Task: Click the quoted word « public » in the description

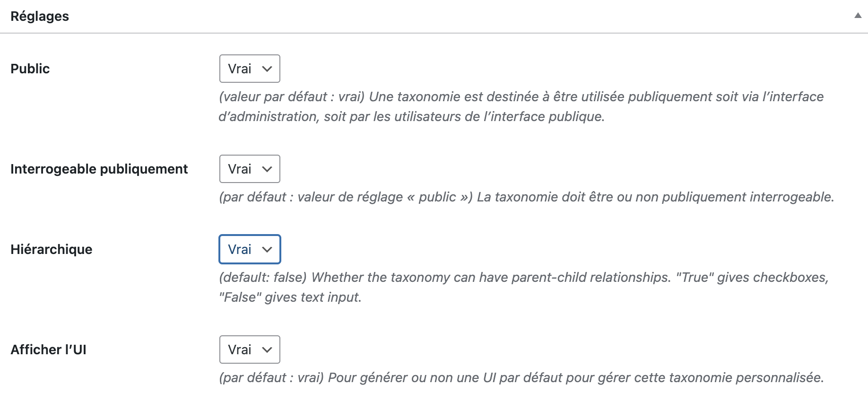Action: coord(437,197)
